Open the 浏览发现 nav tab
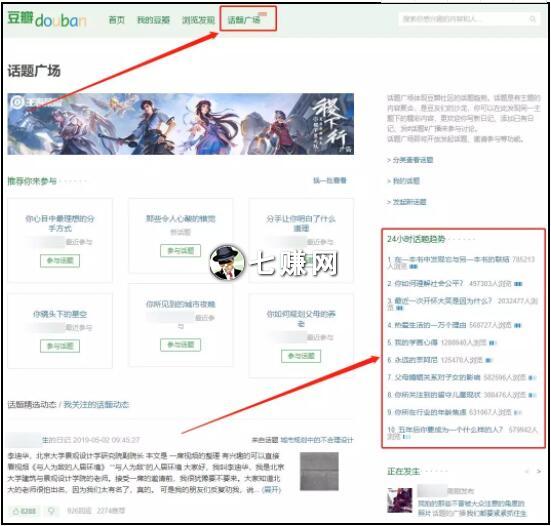551x526 pixels. (198, 20)
